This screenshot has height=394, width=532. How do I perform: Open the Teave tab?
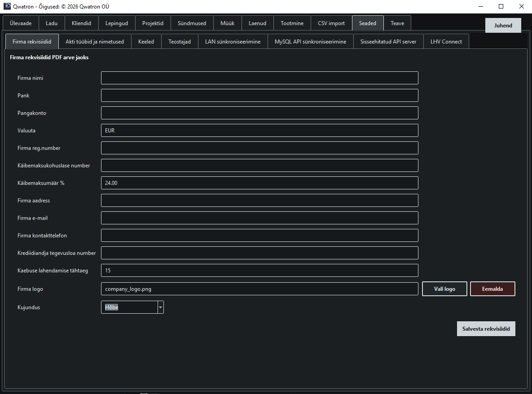click(x=397, y=23)
